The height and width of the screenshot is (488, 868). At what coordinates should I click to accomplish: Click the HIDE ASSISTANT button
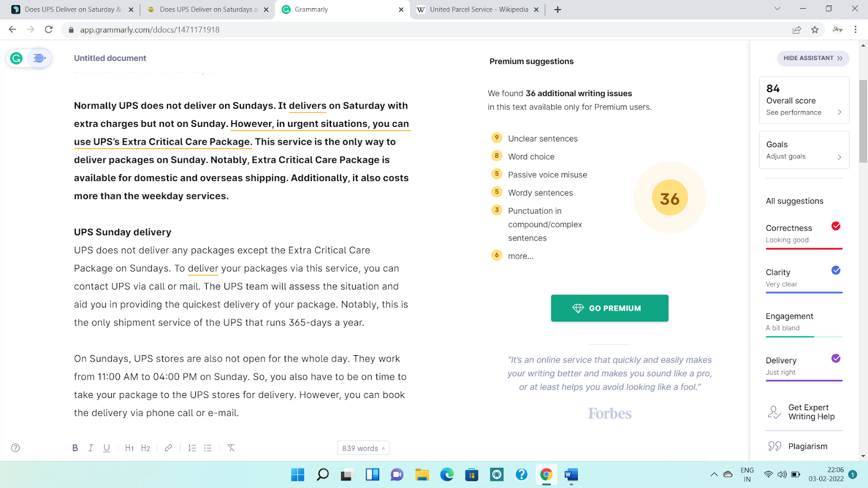pos(813,58)
